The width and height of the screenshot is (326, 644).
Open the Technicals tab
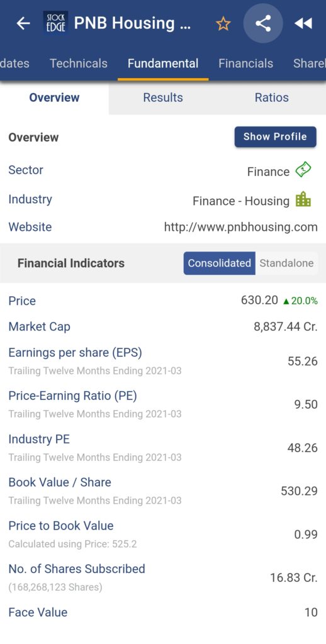79,64
